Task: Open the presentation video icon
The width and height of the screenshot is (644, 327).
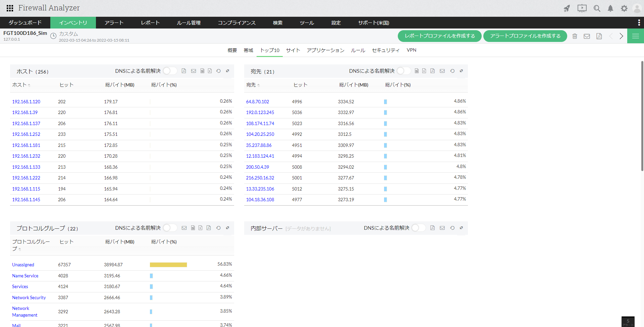Action: [x=582, y=8]
